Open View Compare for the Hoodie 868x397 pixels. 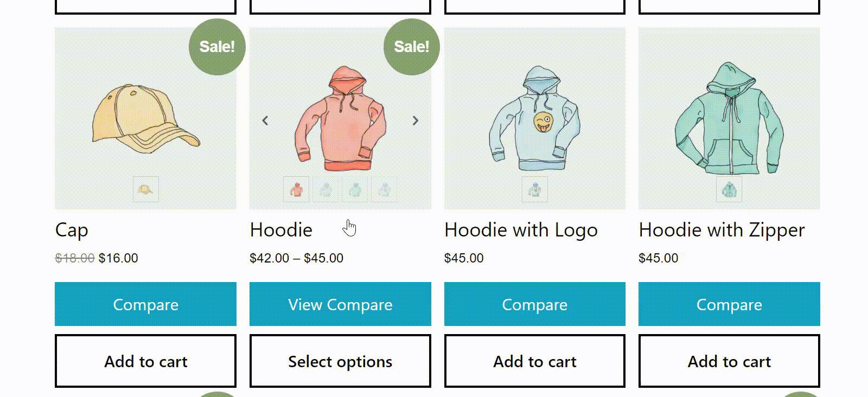point(340,304)
